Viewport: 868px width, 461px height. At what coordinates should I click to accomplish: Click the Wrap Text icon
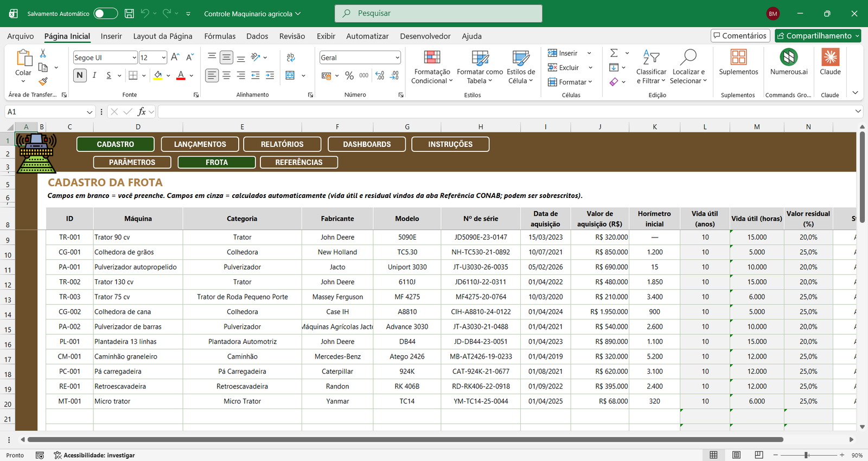pyautogui.click(x=291, y=57)
